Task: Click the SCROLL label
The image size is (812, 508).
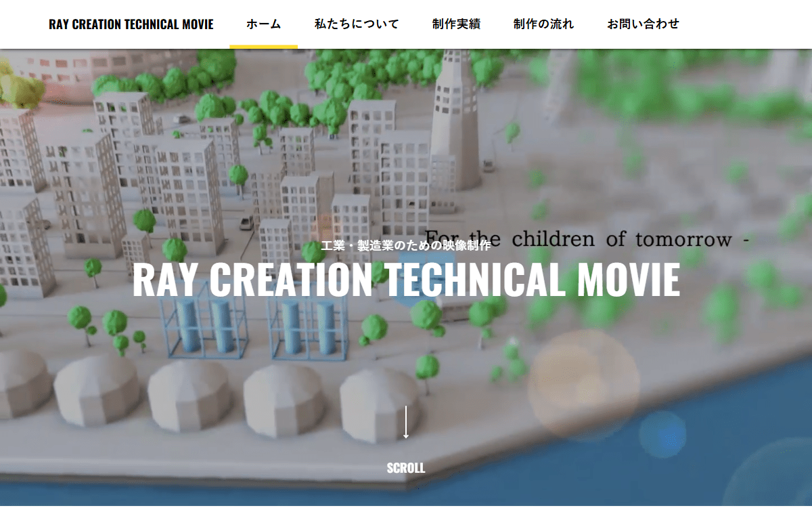Action: point(406,468)
